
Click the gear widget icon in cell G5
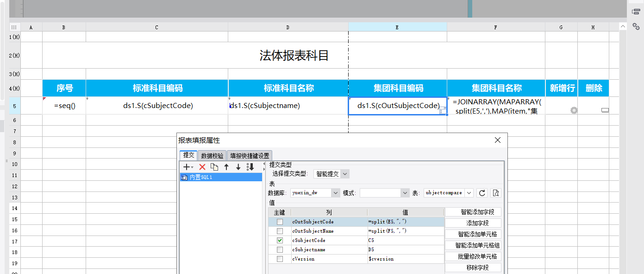pos(574,110)
